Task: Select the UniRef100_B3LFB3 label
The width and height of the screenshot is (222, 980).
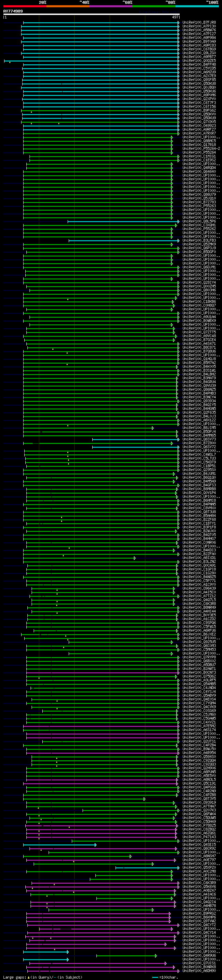Action: 199,241
